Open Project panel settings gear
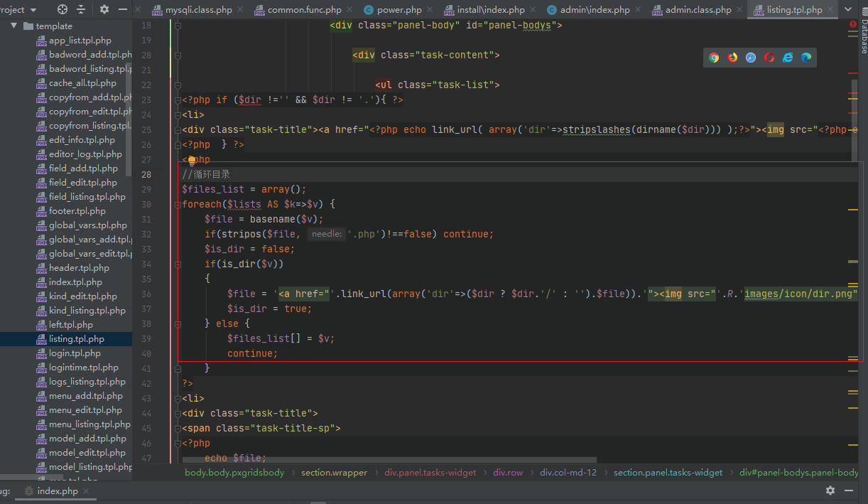 click(x=104, y=9)
